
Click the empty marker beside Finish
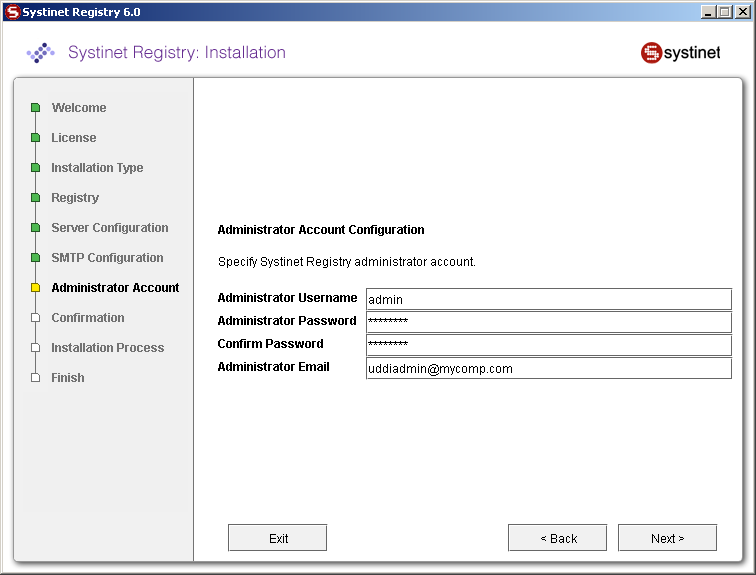click(35, 377)
